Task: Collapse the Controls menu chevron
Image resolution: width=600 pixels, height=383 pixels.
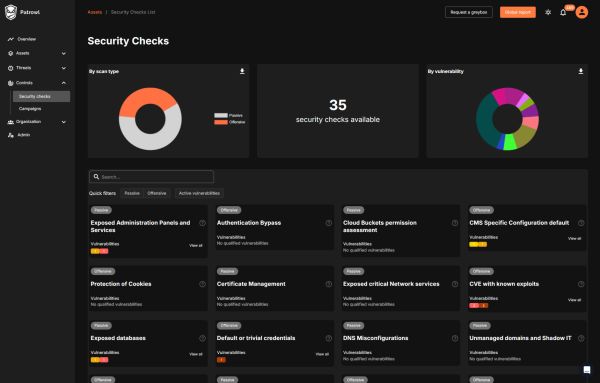Action: pyautogui.click(x=64, y=83)
